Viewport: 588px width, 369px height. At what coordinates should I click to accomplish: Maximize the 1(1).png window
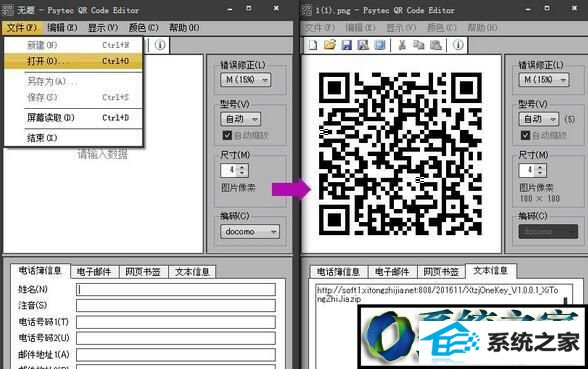547,9
